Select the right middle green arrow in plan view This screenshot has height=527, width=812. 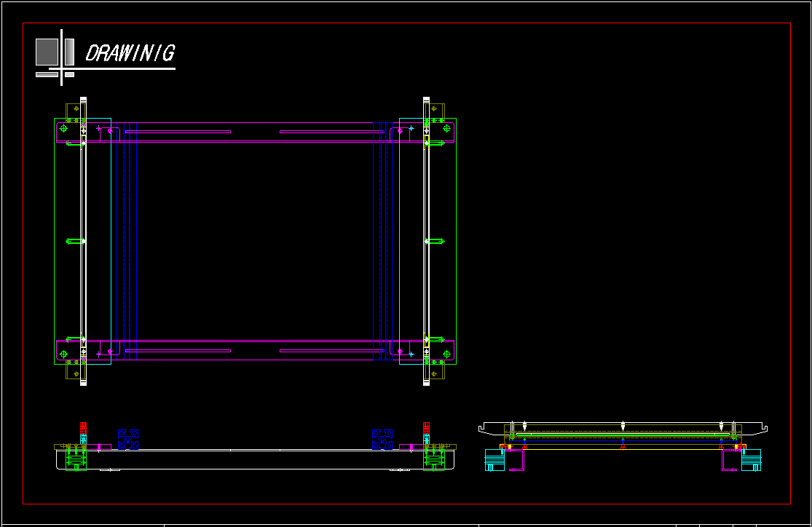(x=435, y=241)
